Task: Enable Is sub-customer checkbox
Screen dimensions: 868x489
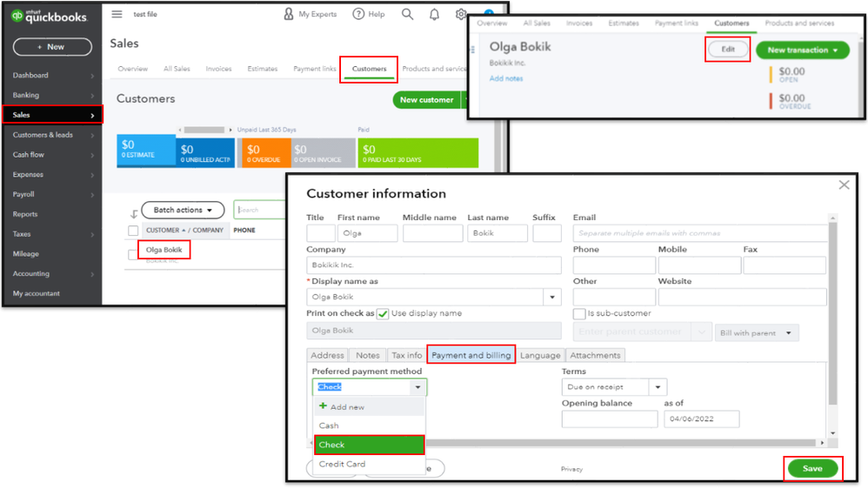Action: 579,313
